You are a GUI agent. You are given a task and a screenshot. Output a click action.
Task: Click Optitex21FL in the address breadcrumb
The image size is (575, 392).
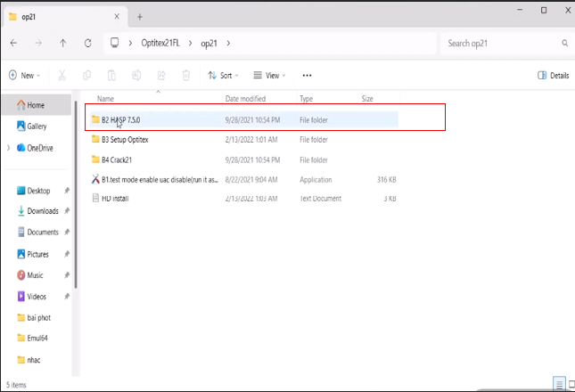point(165,43)
